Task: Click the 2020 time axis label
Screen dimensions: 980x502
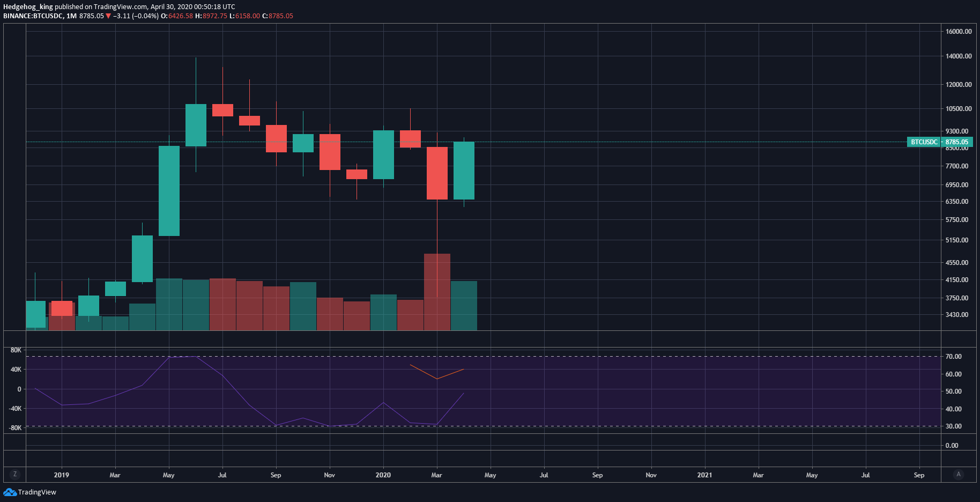Action: 383,475
